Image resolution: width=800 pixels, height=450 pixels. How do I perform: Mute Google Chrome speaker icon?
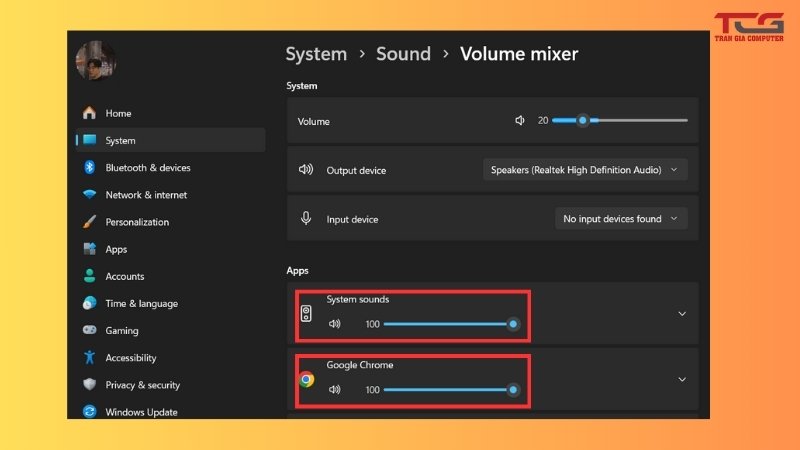tap(335, 389)
